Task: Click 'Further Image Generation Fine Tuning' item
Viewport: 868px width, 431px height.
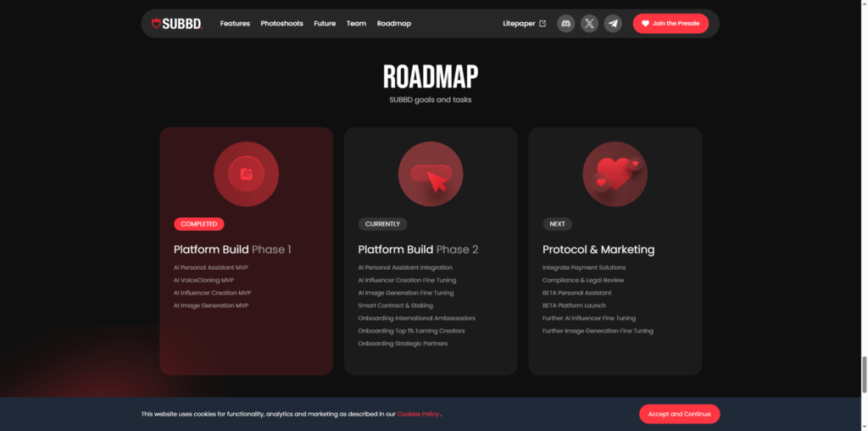Action: (x=598, y=331)
